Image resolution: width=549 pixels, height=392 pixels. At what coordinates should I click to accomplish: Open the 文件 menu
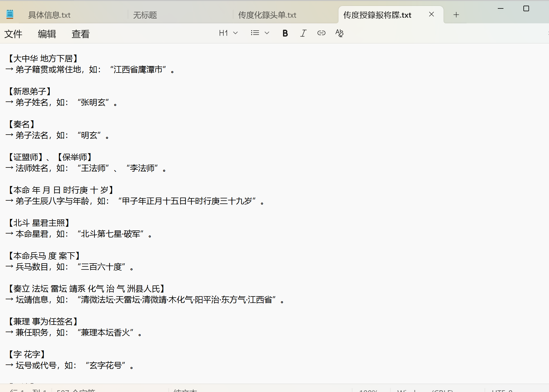click(13, 34)
